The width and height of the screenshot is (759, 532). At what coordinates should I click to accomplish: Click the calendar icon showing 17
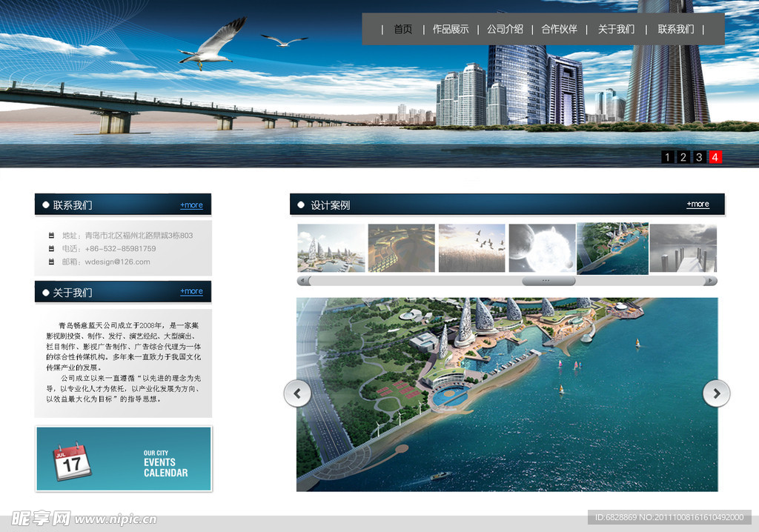pyautogui.click(x=72, y=462)
